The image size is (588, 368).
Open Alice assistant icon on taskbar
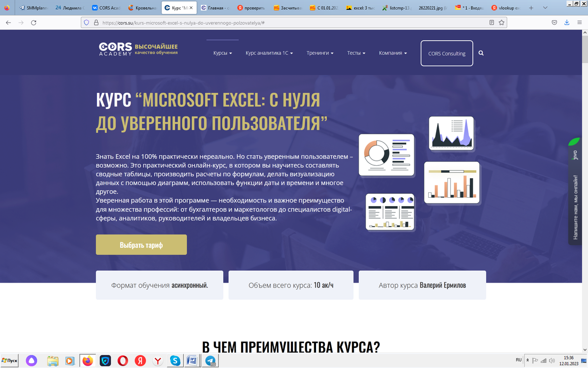tap(31, 361)
